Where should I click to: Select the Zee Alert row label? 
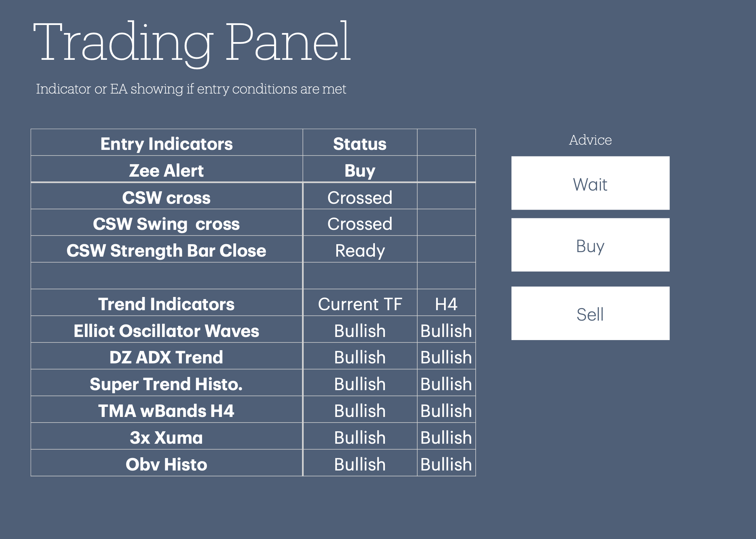[166, 170]
